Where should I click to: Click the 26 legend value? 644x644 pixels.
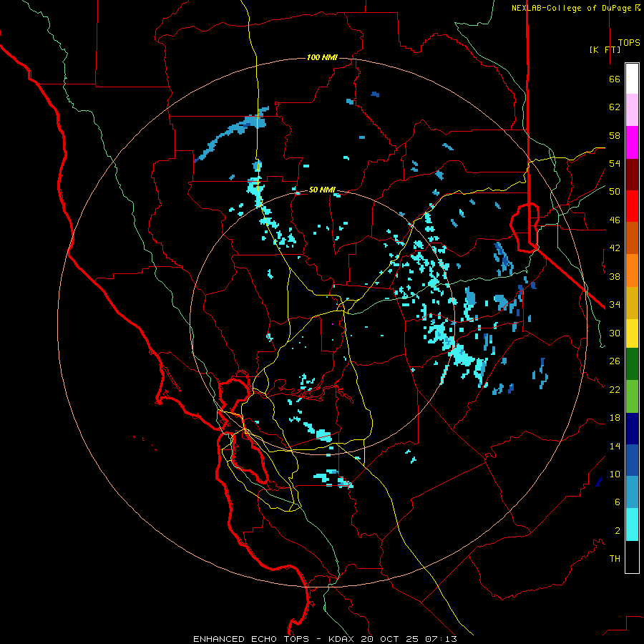click(x=615, y=361)
